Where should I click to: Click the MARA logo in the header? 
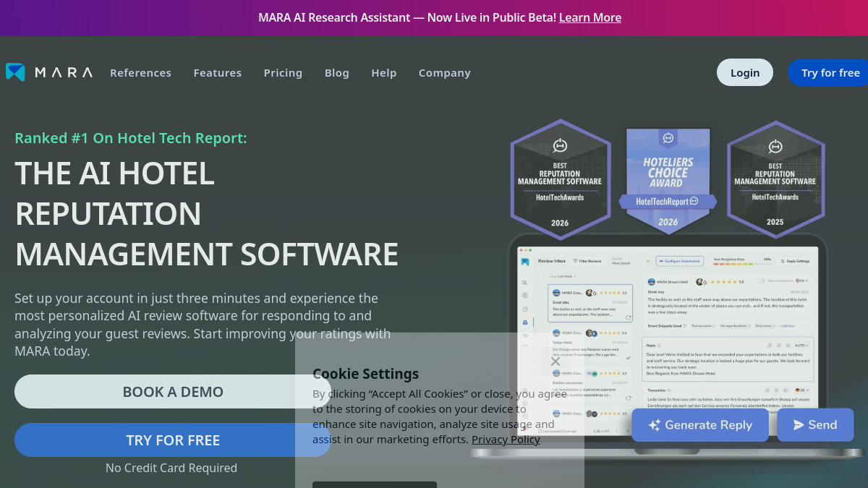click(49, 72)
